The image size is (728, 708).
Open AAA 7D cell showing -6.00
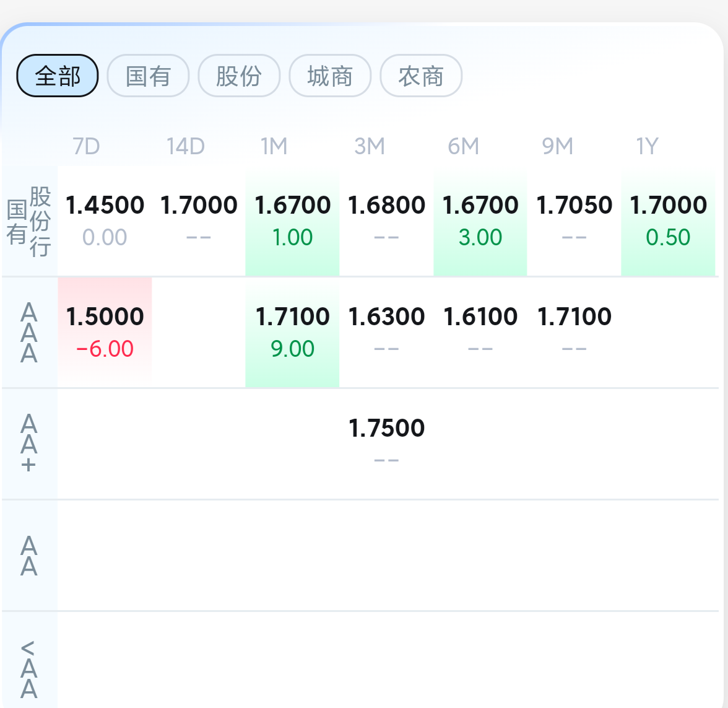point(105,333)
